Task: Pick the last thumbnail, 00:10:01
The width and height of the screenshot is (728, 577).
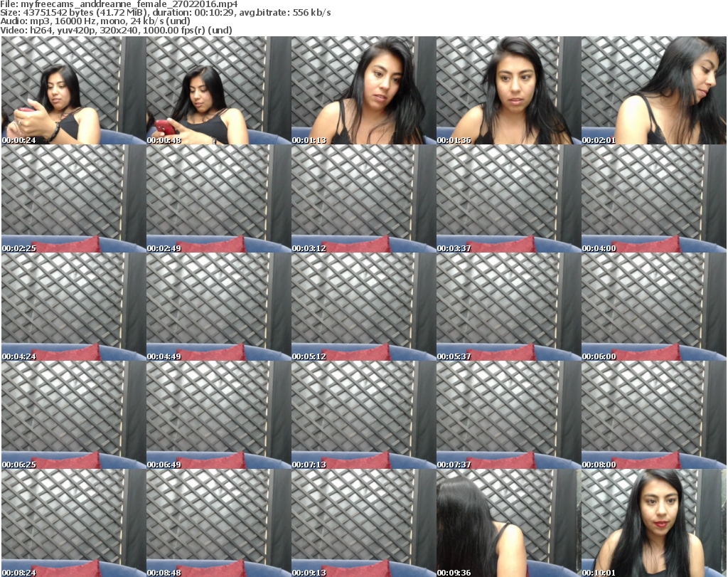Action: (654, 523)
